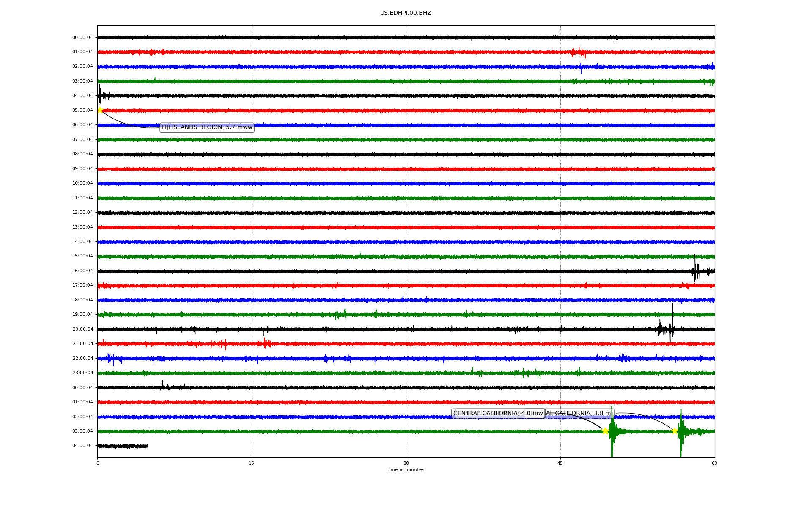Click the Fiji Islands yellow star marker
Viewport: 812px width, 508px height.
(100, 110)
